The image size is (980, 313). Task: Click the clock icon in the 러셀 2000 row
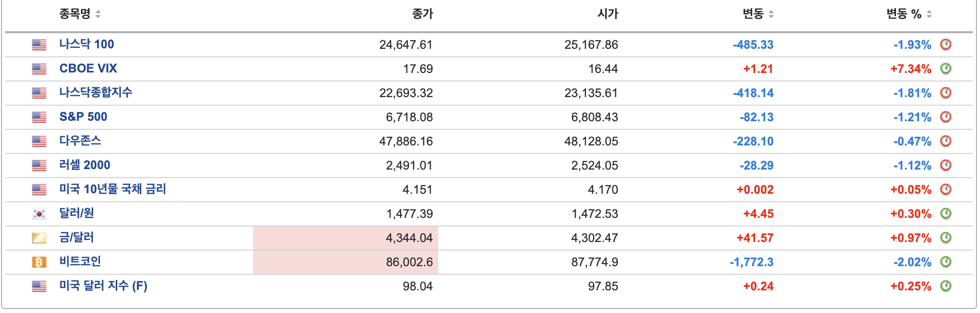pyautogui.click(x=946, y=165)
